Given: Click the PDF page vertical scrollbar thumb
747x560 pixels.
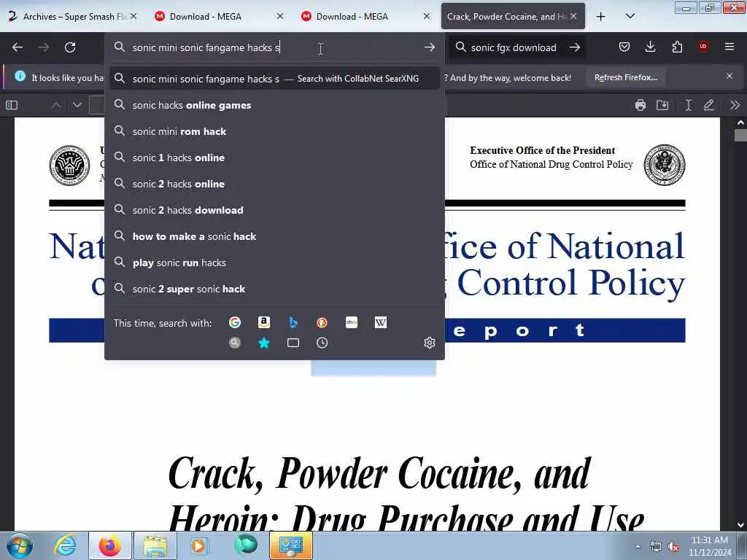Looking at the screenshot, I should (740, 135).
